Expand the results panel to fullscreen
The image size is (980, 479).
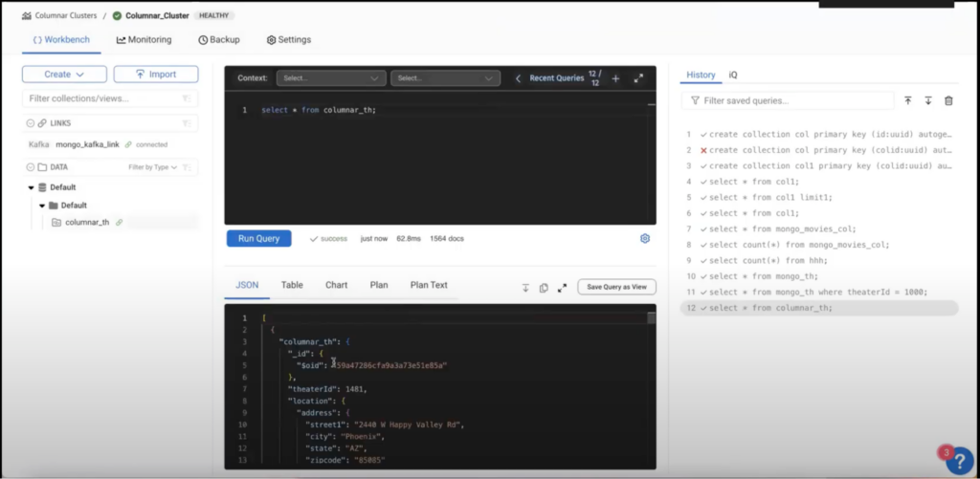(x=562, y=288)
